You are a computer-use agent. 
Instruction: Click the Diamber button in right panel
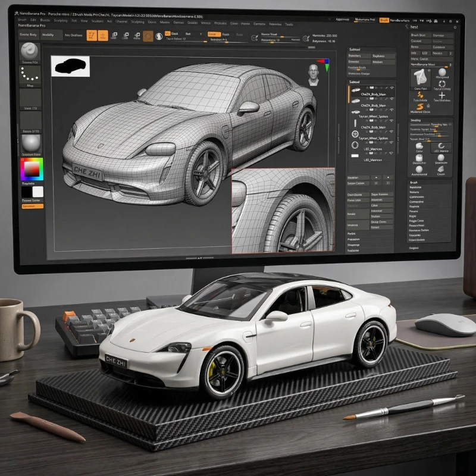pos(442,36)
